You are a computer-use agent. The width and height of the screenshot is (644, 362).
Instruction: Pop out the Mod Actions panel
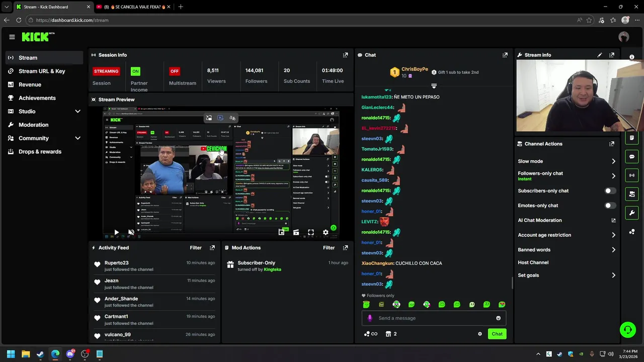pyautogui.click(x=345, y=248)
